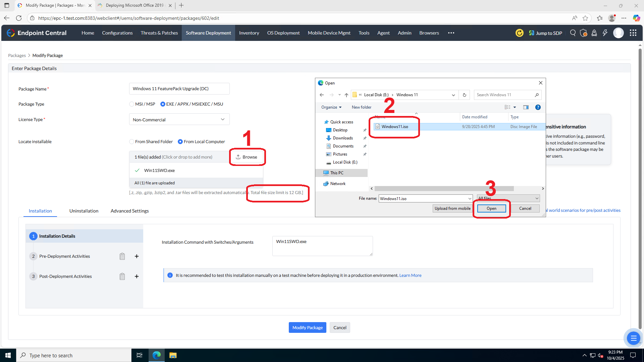644x362 pixels.
Task: Click the Package Name input field
Action: point(179,89)
